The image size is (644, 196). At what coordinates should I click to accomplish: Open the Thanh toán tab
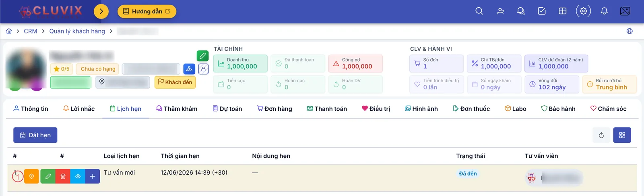(327, 109)
